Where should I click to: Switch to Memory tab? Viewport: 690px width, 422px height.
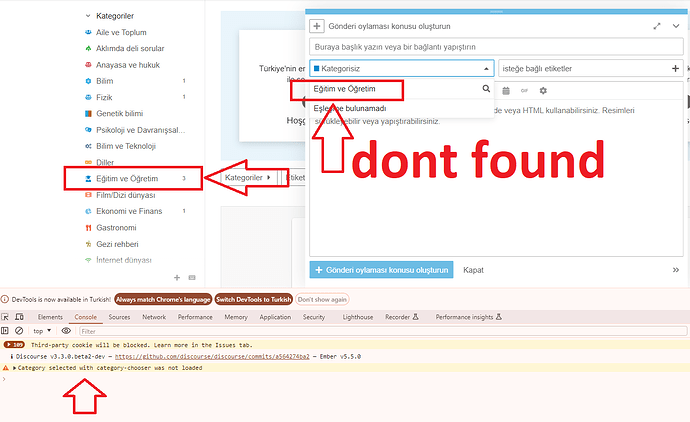[x=236, y=317]
